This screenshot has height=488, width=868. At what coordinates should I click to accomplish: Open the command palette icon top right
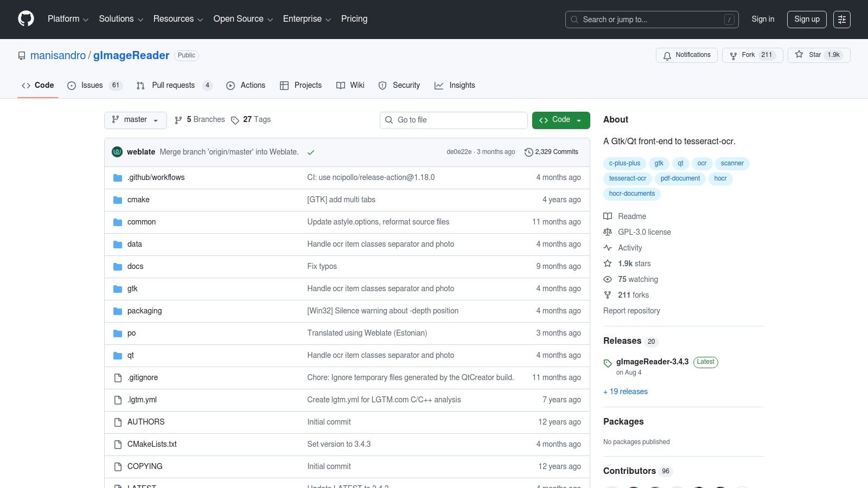pos(842,19)
